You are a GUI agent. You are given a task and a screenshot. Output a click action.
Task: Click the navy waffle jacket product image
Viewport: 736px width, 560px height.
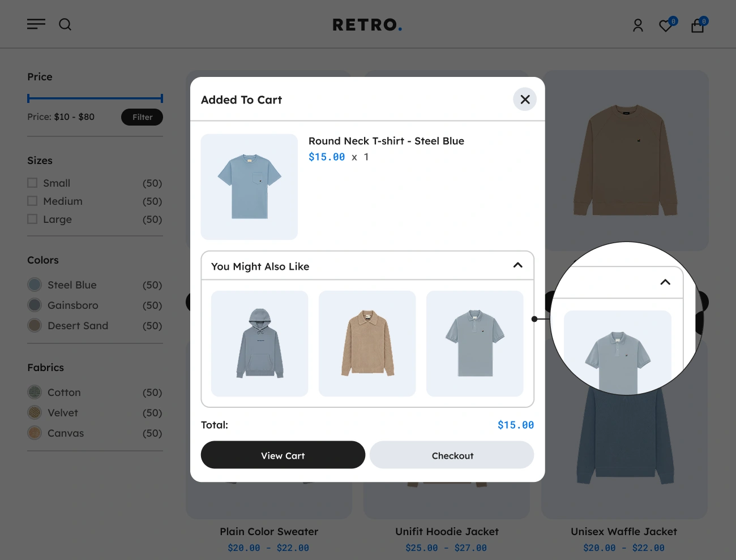click(626, 436)
